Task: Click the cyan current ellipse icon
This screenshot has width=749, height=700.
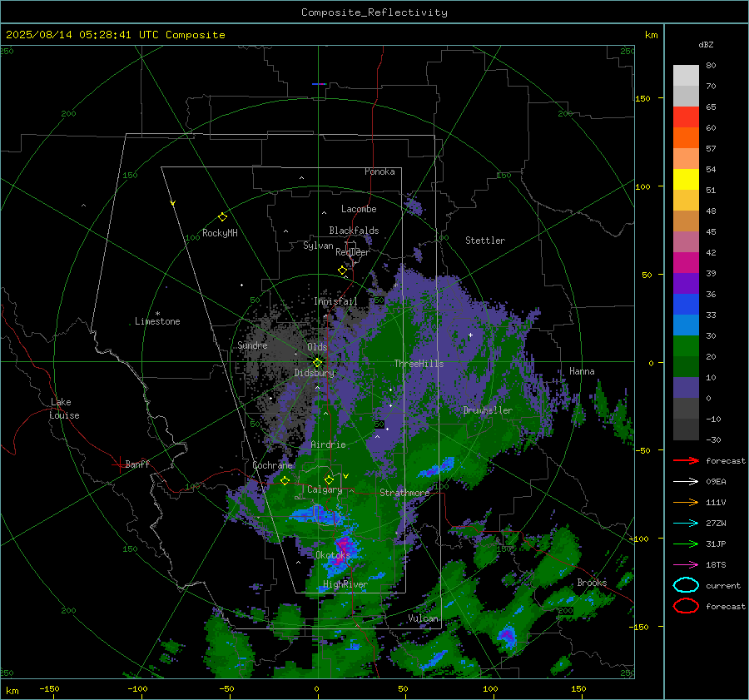Action: (686, 585)
